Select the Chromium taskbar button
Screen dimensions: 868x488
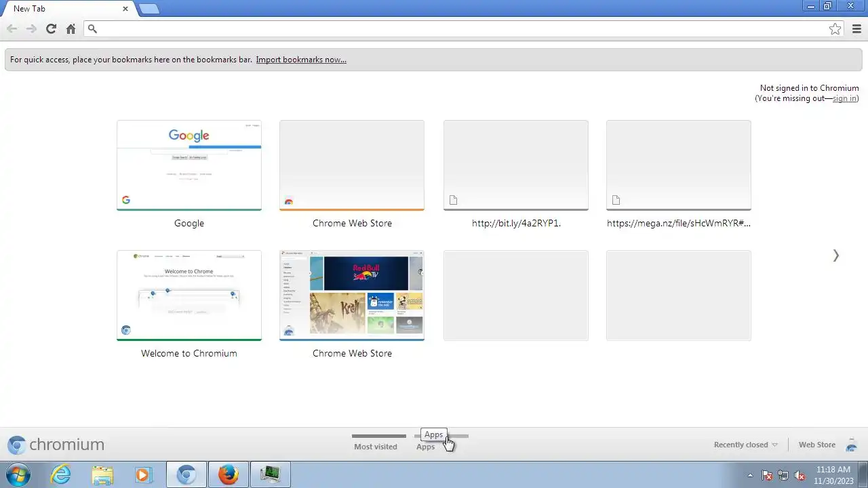pos(186,474)
